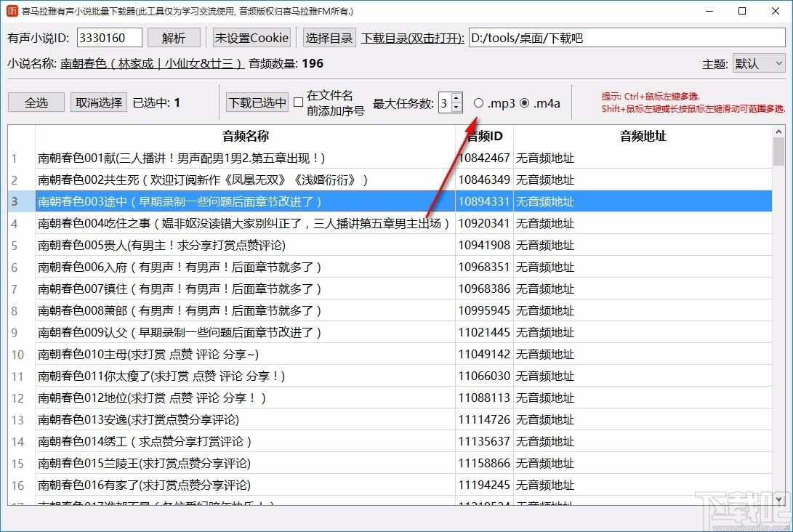Click the 选择目录 button

pyautogui.click(x=329, y=38)
